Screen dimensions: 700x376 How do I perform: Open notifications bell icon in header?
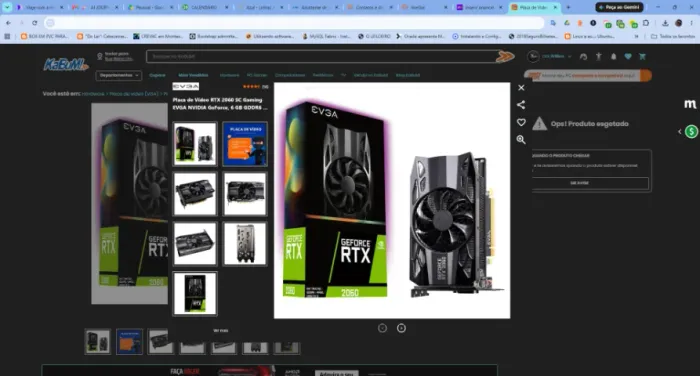tap(613, 56)
